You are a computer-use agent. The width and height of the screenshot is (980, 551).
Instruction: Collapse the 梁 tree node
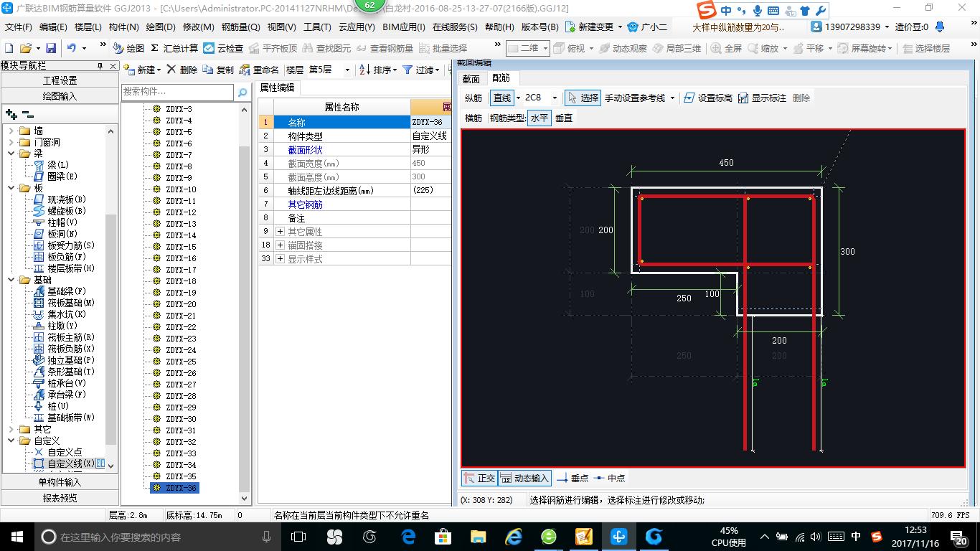[x=11, y=154]
